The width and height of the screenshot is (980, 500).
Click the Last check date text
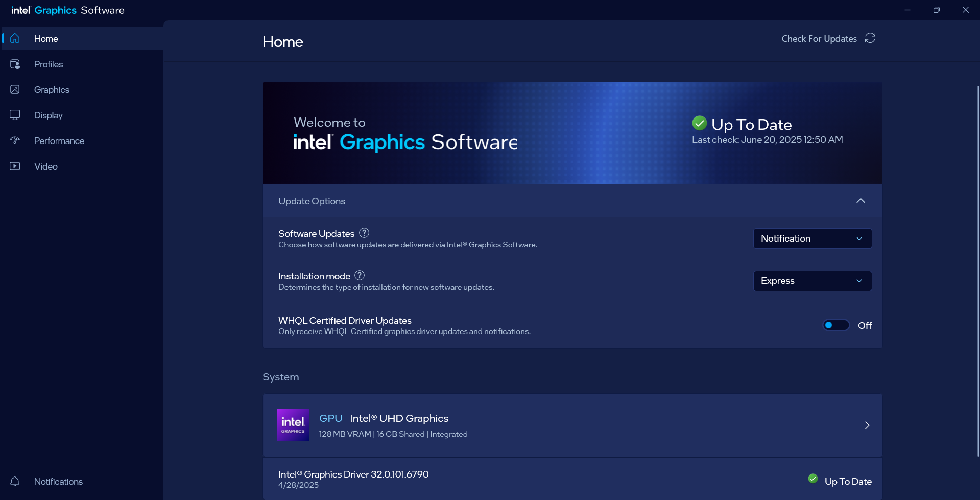pyautogui.click(x=767, y=140)
